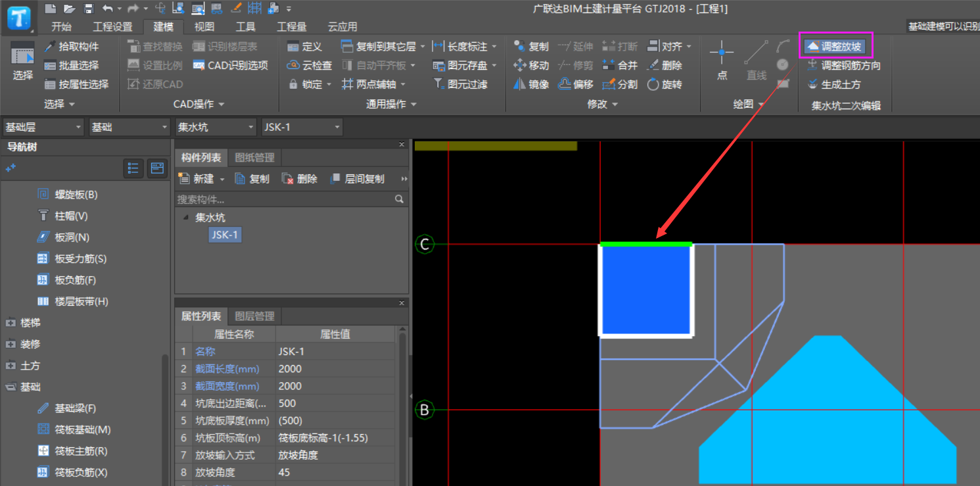Switch navigation tree to list view icon

(x=133, y=169)
